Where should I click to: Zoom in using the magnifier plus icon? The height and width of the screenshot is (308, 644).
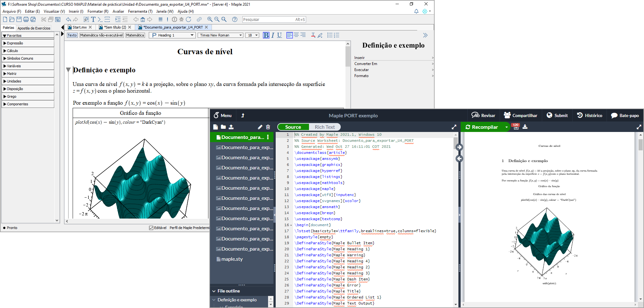[x=210, y=19]
